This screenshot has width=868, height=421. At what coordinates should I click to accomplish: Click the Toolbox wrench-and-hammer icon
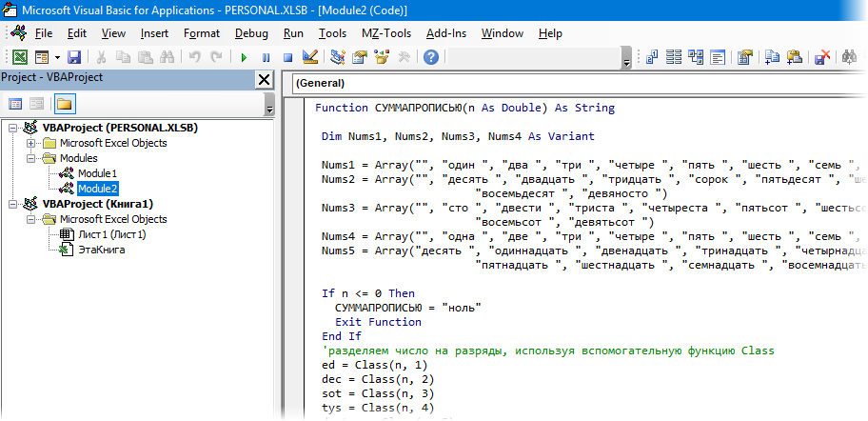click(404, 57)
